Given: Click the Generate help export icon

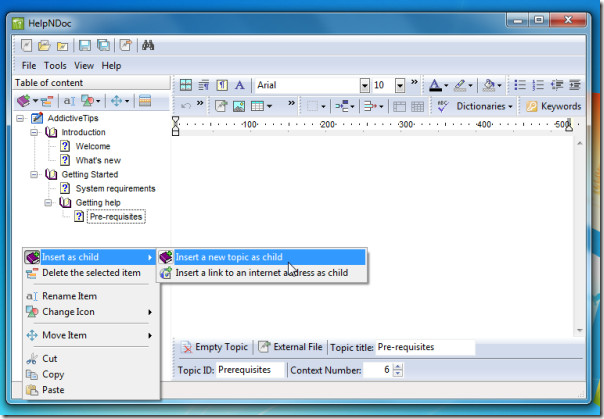Looking at the screenshot, I should pyautogui.click(x=126, y=45).
